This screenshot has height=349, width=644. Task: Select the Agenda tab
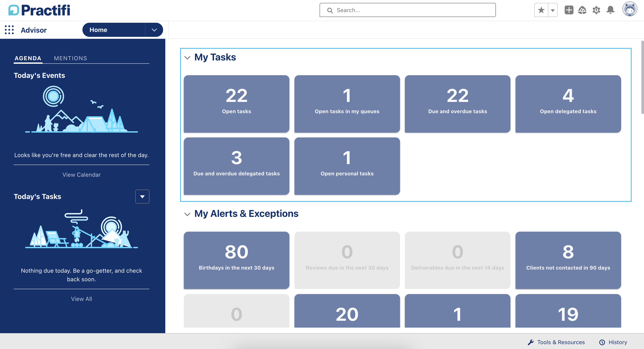[28, 58]
